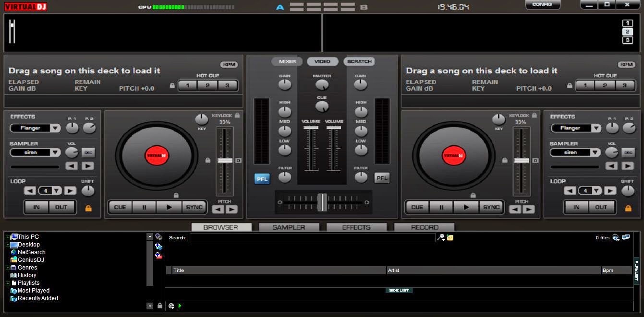644x317 pixels.
Task: Open the vertical PLAYLIST side panel
Action: (637, 270)
